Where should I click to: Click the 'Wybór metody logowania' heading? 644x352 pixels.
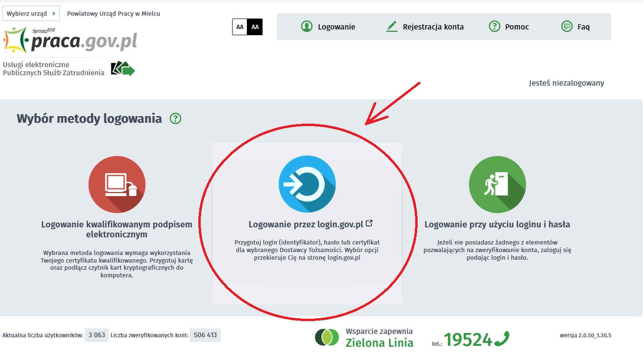pos(89,118)
